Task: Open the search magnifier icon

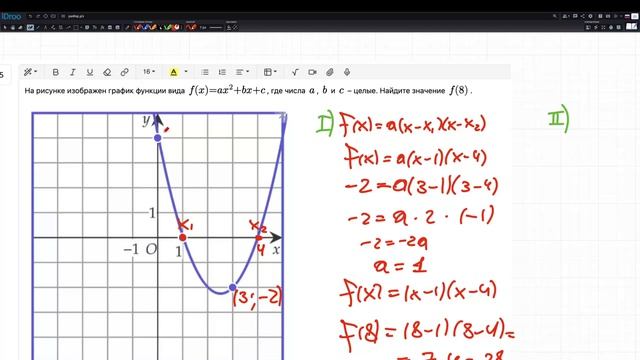Action: 555,16
